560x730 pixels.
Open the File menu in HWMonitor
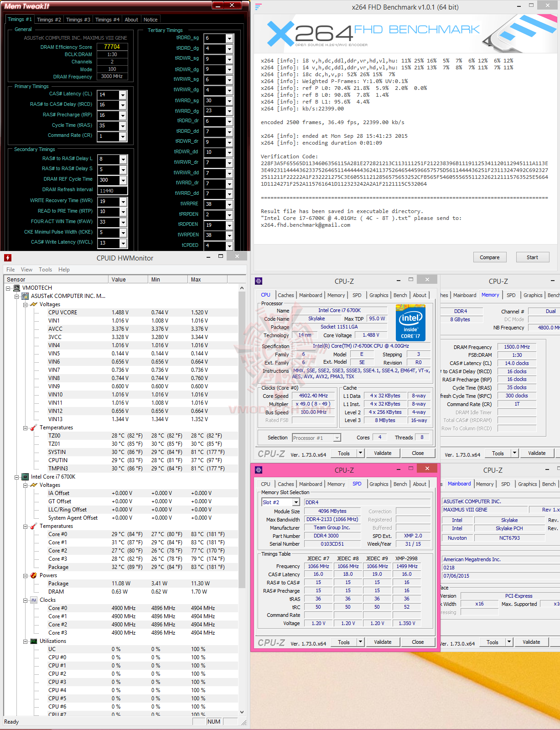click(10, 270)
